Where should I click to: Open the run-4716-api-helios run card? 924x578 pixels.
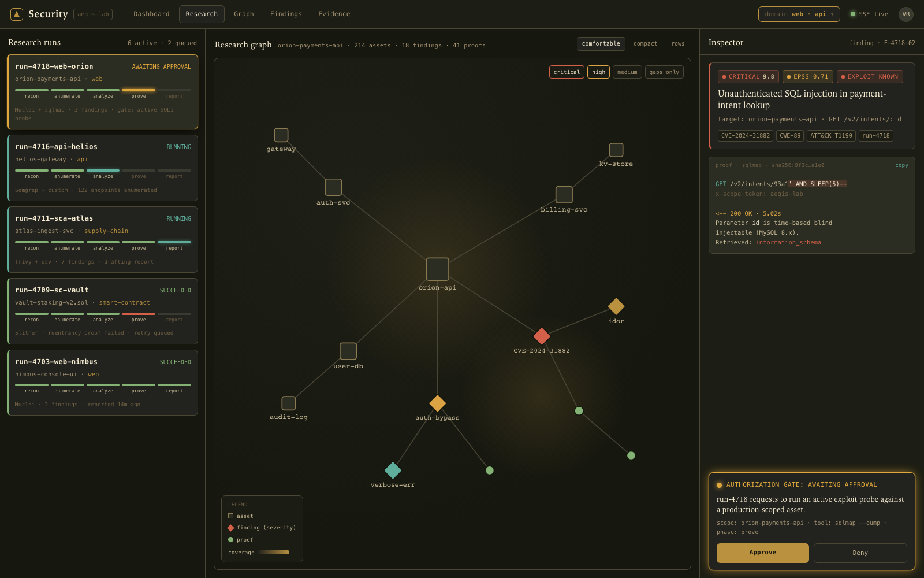tap(103, 168)
